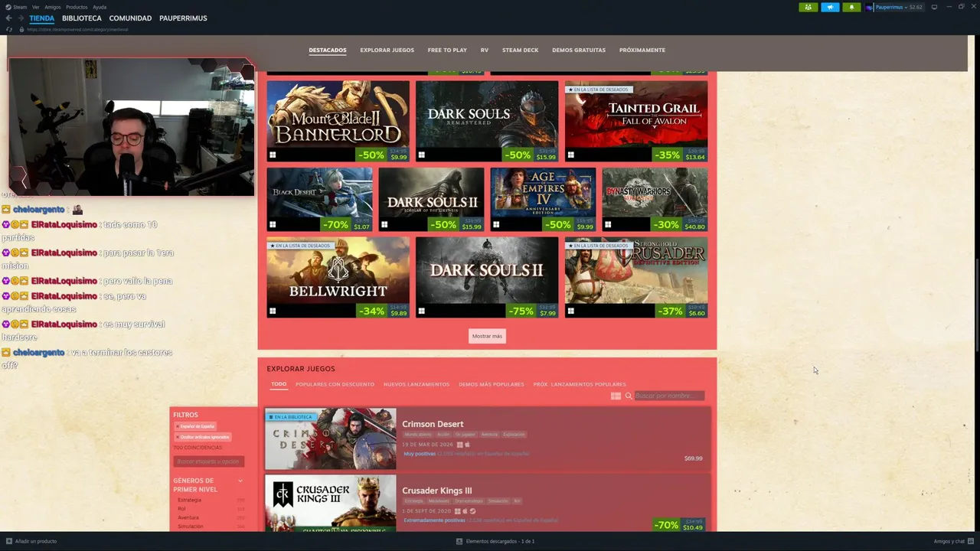Open the Amigos y chat icon

click(971, 541)
